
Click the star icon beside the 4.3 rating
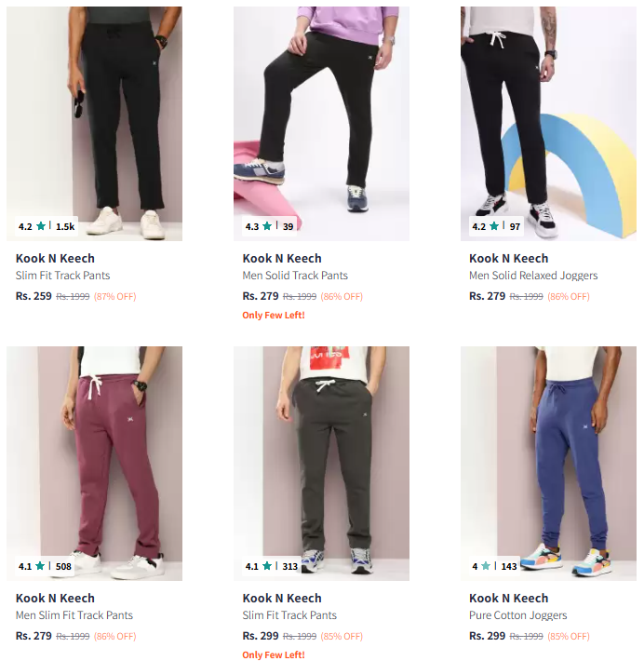point(267,226)
